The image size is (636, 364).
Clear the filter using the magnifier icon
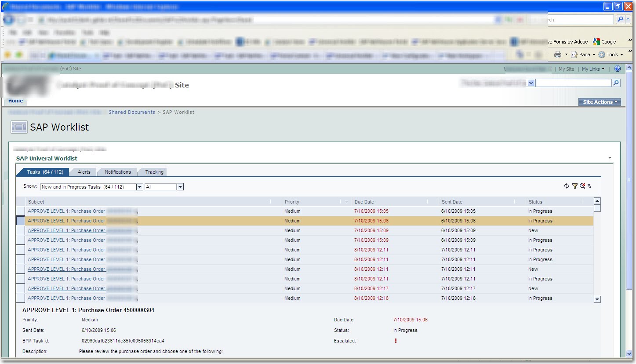click(x=583, y=186)
